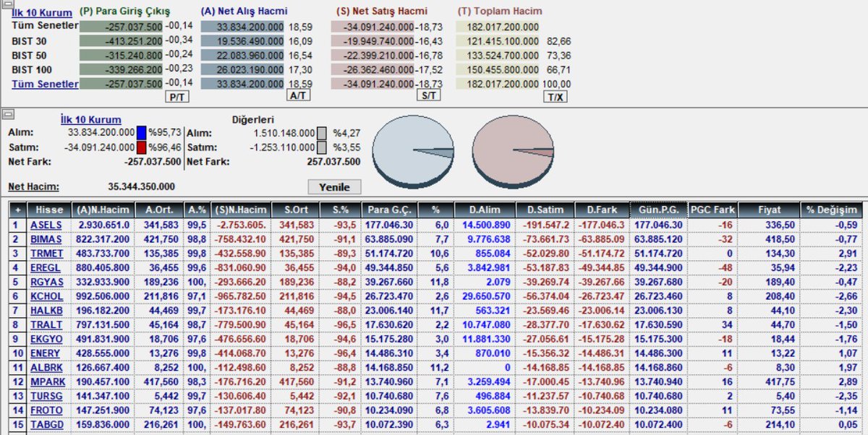Open the EKGYO stock link
Viewport: 868px width, 435px height.
pos(46,337)
